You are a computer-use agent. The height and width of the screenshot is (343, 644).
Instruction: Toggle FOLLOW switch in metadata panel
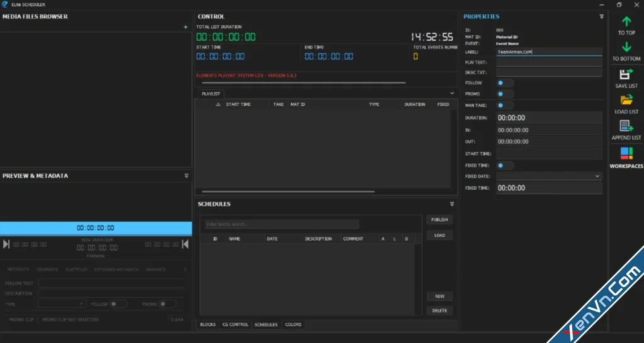point(118,304)
